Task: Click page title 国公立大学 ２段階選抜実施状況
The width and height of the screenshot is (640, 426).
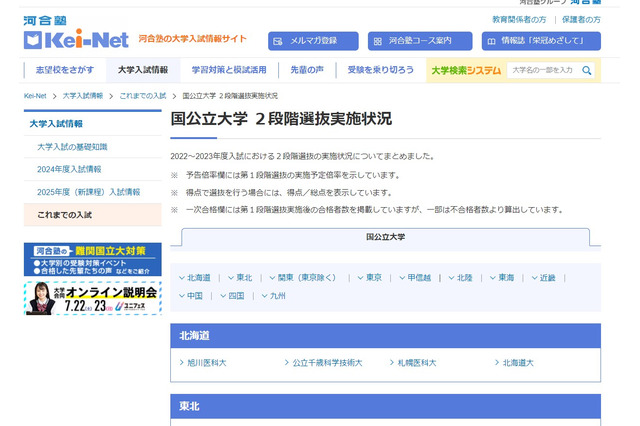Action: pos(281,119)
